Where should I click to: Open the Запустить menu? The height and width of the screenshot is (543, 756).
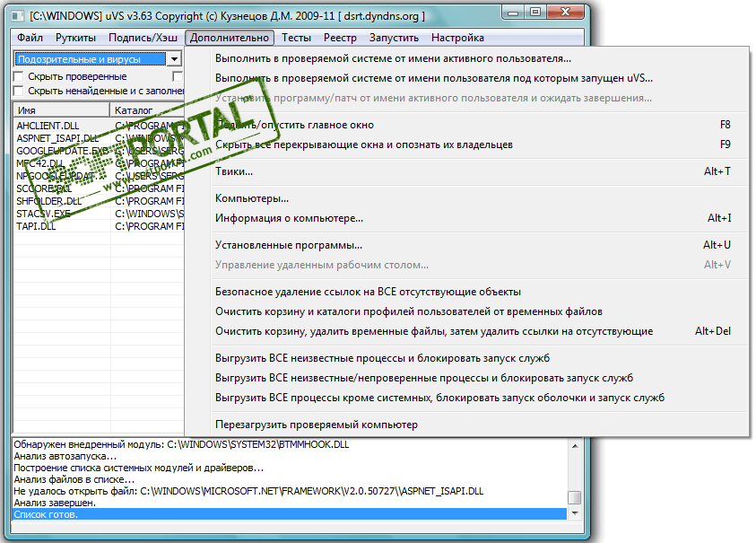pyautogui.click(x=394, y=38)
